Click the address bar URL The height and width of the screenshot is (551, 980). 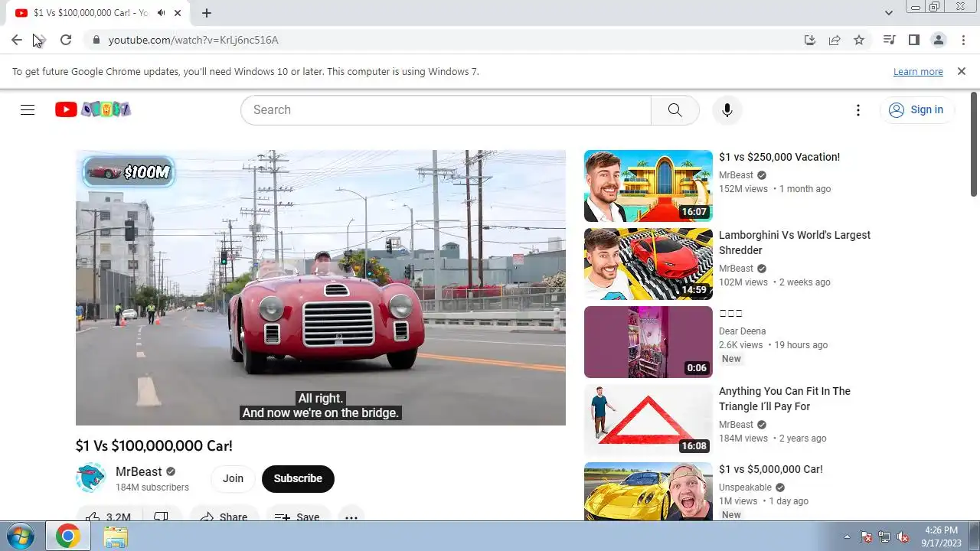click(193, 40)
